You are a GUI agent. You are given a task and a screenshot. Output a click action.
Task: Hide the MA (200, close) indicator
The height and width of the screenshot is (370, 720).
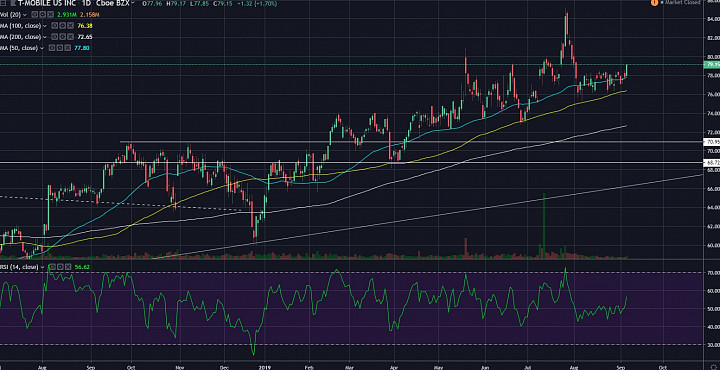coord(55,37)
